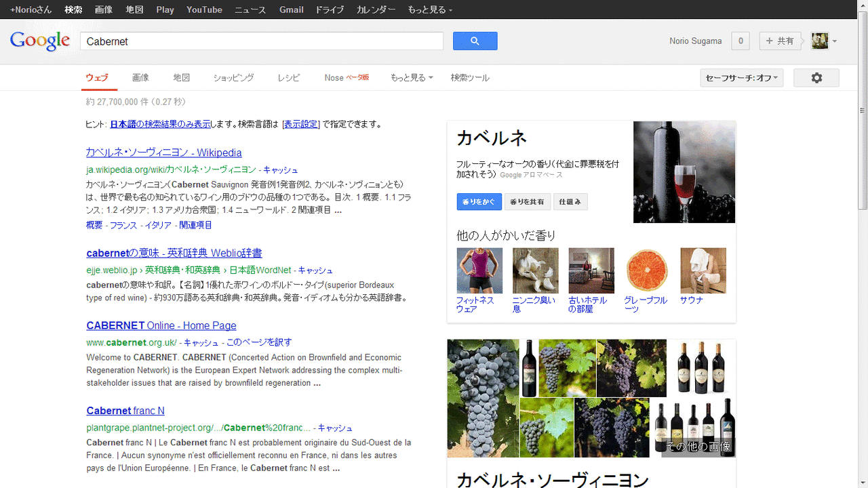This screenshot has height=488, width=868.
Task: Open ニュース in the top bar
Action: point(250,10)
